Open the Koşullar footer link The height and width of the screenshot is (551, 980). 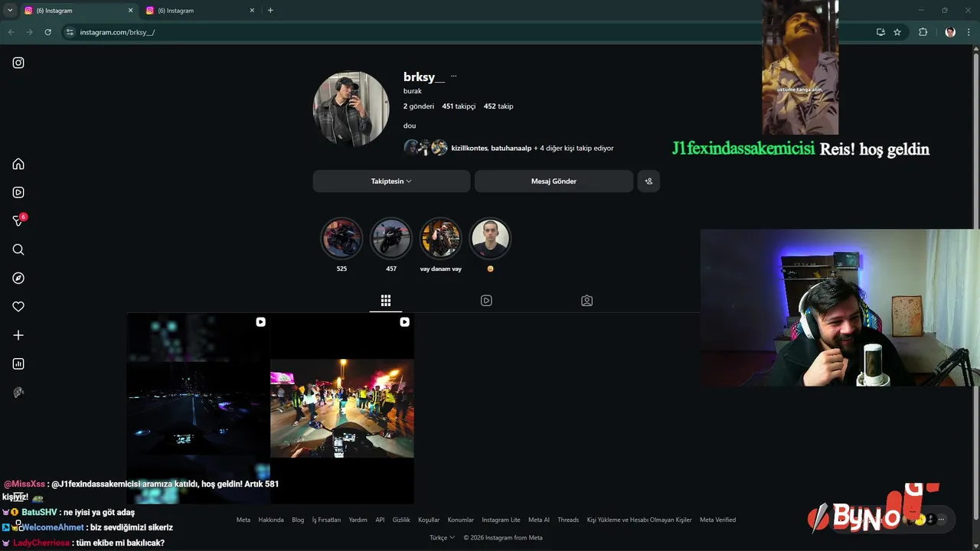(429, 520)
